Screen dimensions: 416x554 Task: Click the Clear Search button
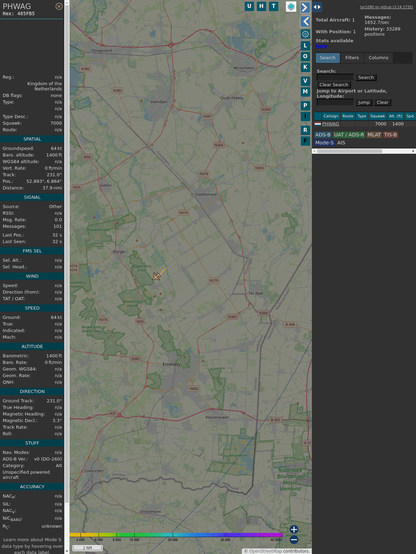[x=334, y=85]
